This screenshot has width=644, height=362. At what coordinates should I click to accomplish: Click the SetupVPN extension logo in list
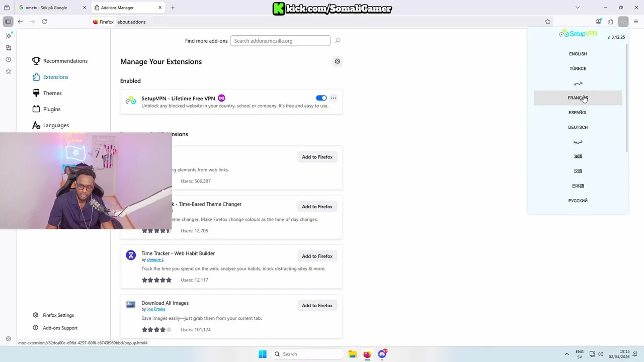pyautogui.click(x=131, y=100)
